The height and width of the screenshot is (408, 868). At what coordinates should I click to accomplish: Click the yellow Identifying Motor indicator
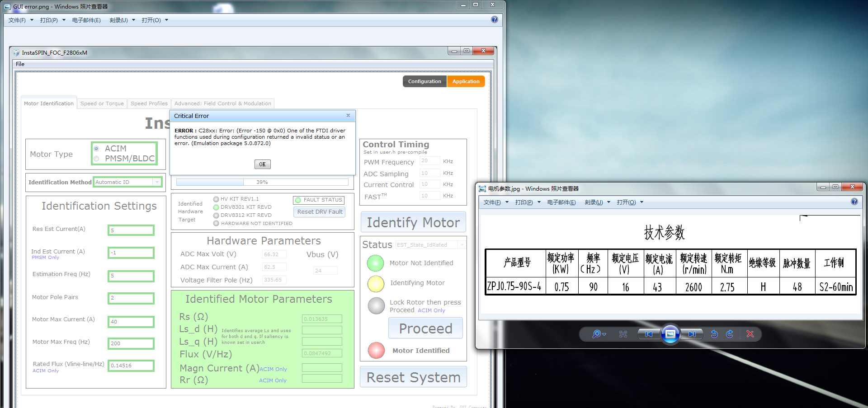(376, 283)
